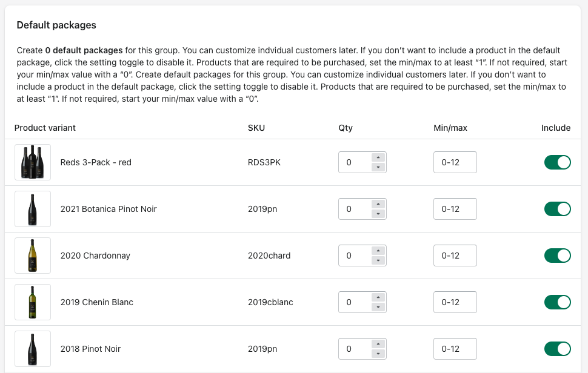Click the Min/max box for 2018 Pinot Noir
The width and height of the screenshot is (588, 373).
455,349
